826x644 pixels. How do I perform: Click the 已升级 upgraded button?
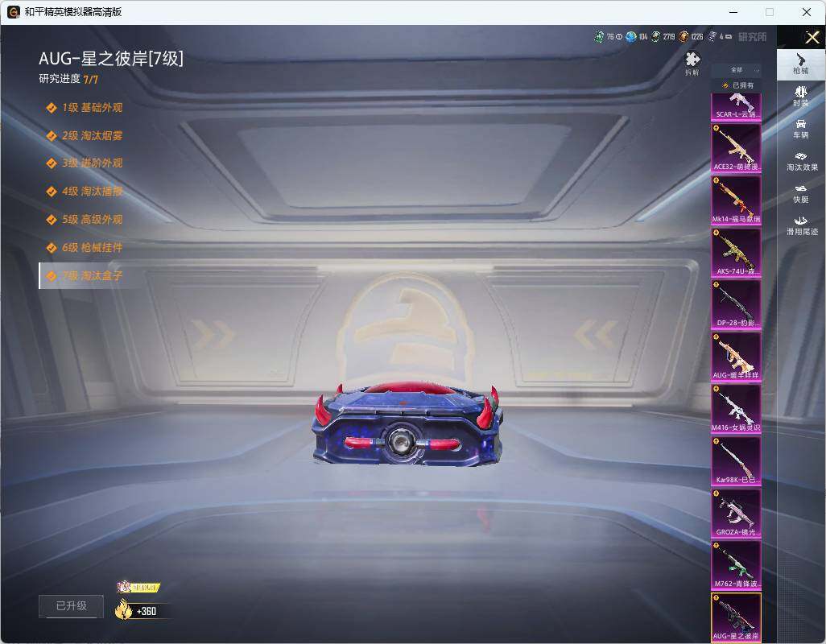coord(71,606)
